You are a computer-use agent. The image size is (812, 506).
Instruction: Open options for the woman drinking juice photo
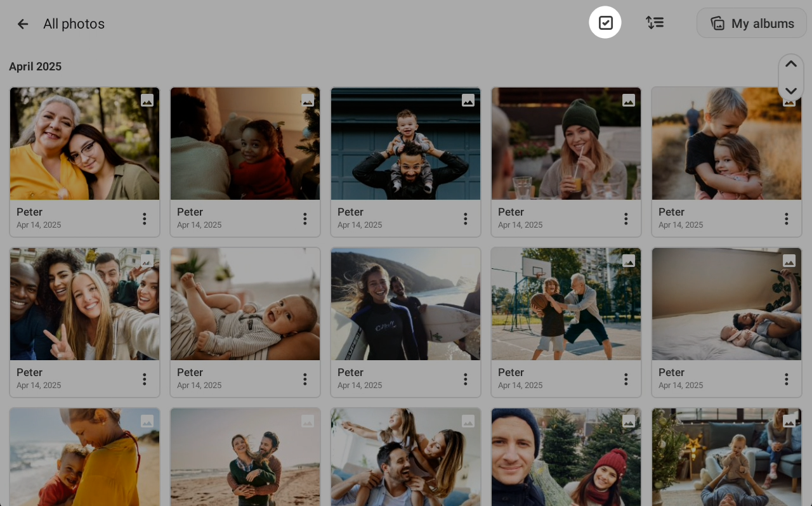tap(626, 219)
